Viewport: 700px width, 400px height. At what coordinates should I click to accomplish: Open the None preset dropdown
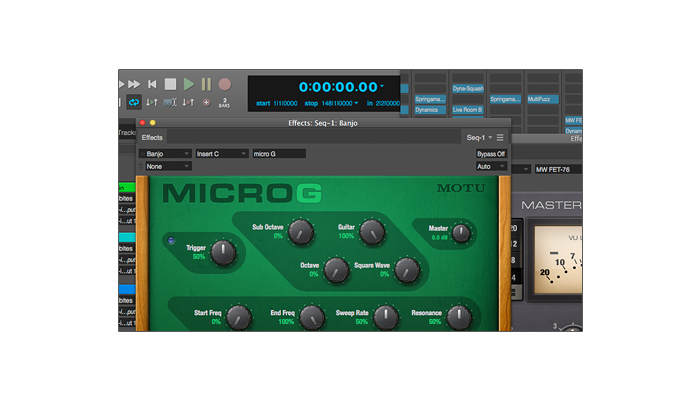(x=168, y=166)
